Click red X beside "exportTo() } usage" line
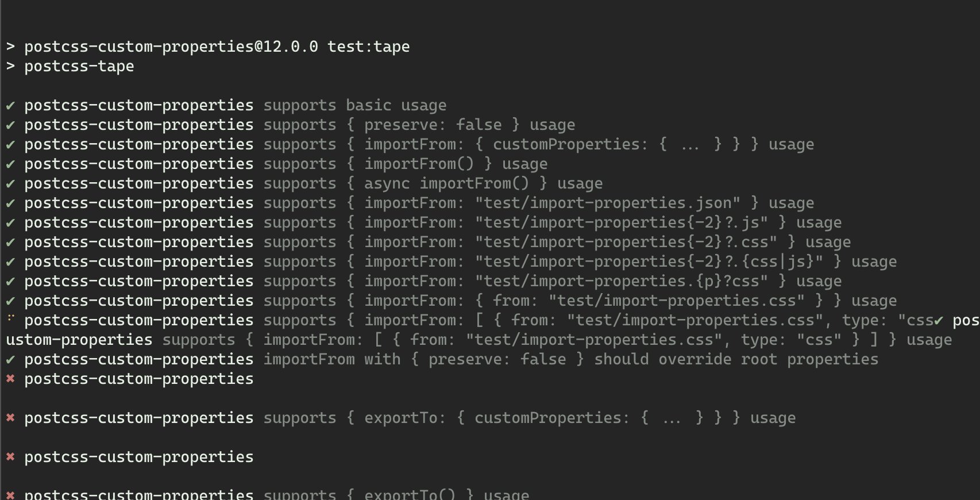 10,494
